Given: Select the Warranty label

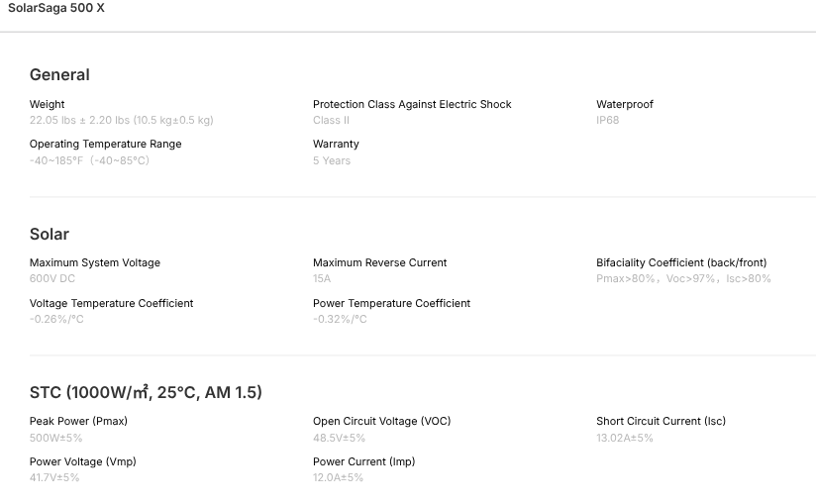Looking at the screenshot, I should pyautogui.click(x=336, y=144).
